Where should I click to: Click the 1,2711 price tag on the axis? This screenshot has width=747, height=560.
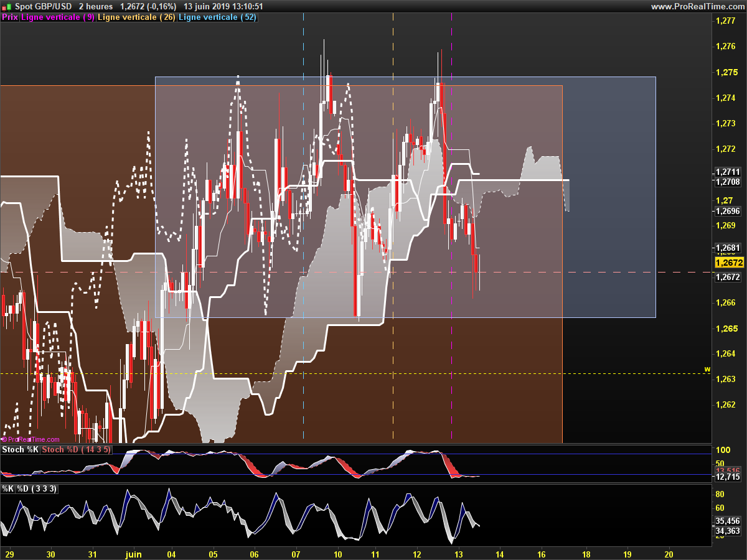(728, 172)
